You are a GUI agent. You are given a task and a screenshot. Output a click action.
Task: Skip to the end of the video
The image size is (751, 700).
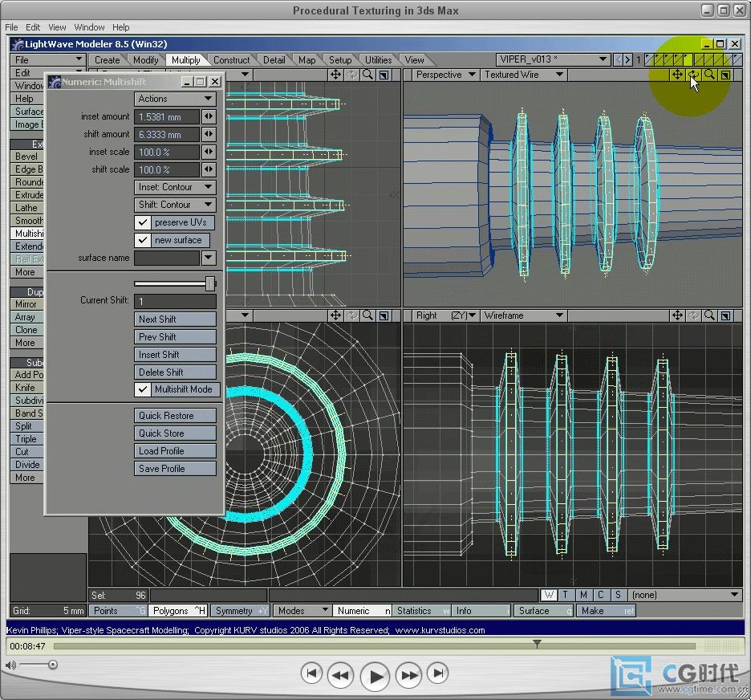tap(438, 674)
